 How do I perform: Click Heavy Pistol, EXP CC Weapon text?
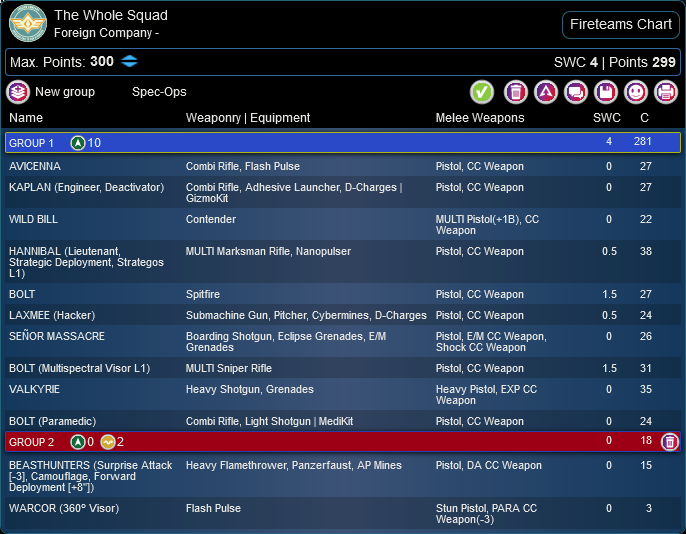(486, 394)
